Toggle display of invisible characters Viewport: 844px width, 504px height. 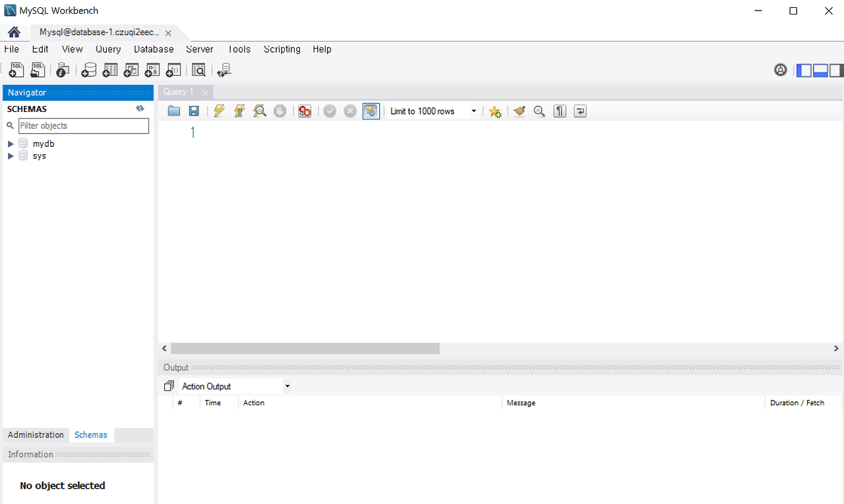[560, 111]
